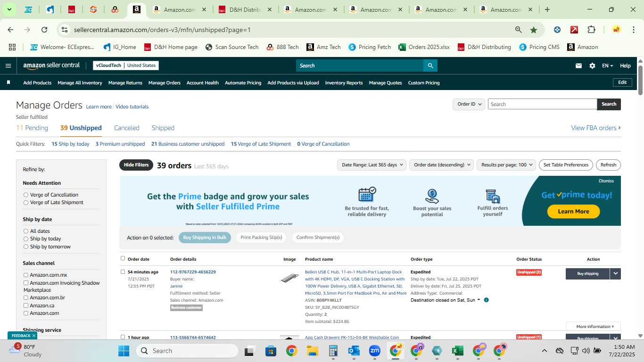Click into the Order ID search input field
The image size is (644, 362).
pyautogui.click(x=542, y=104)
